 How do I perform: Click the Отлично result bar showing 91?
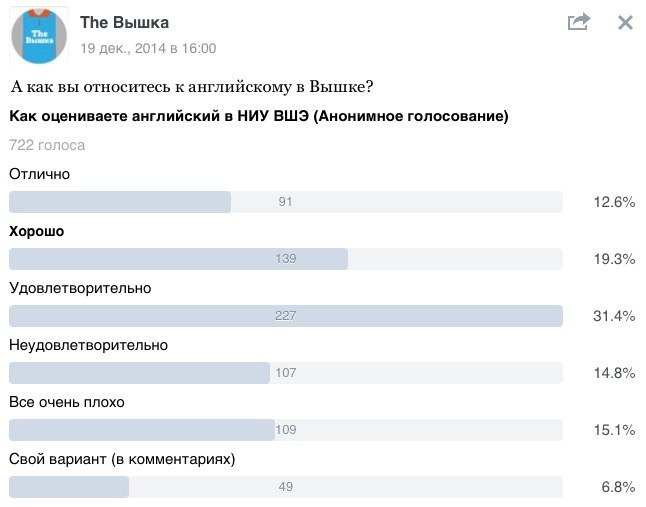coord(285,202)
